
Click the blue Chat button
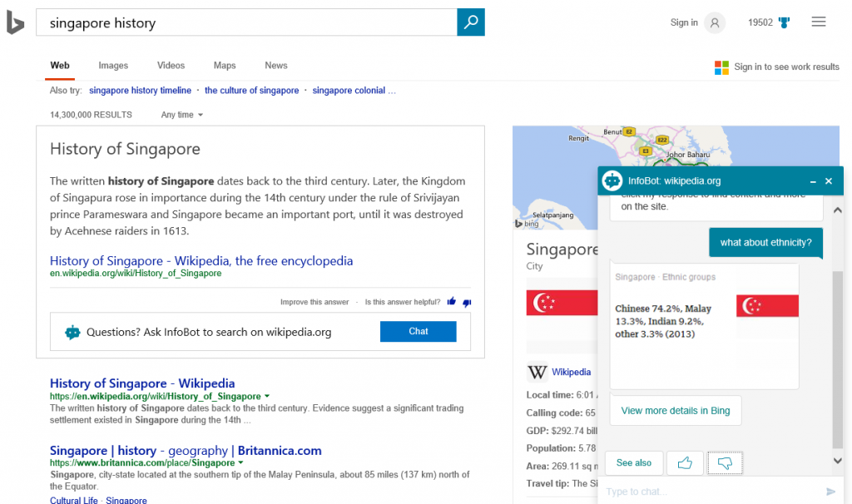[x=418, y=331]
